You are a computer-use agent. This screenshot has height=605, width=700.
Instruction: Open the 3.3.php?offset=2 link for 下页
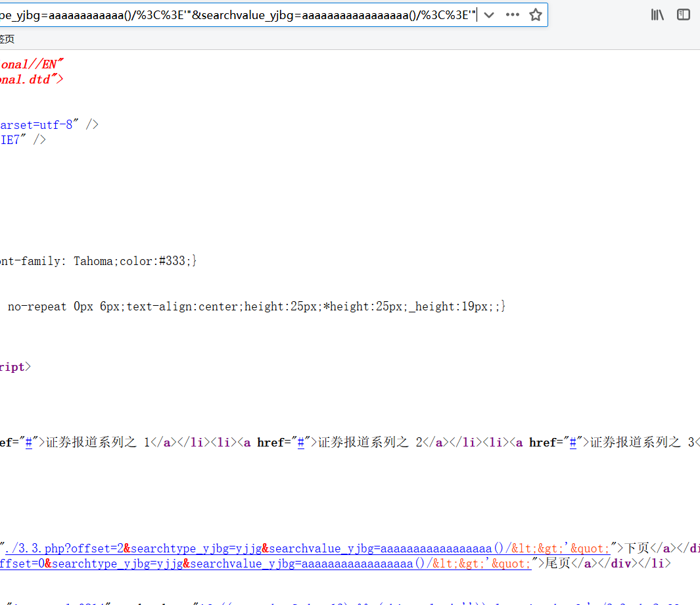(307, 548)
